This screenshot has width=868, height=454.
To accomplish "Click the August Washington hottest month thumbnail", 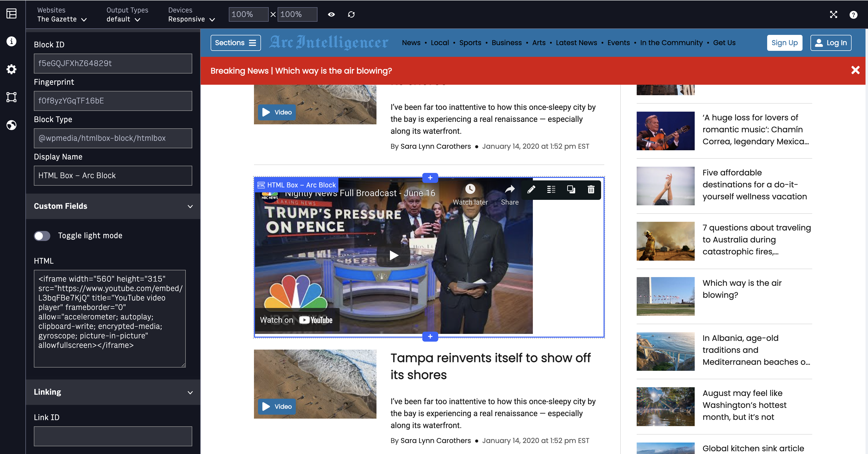I will (x=666, y=406).
